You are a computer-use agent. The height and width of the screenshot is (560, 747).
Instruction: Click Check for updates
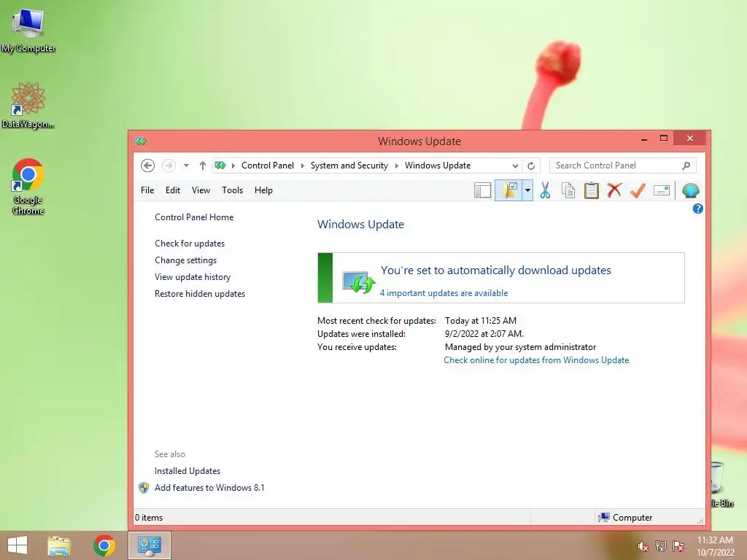(x=190, y=244)
